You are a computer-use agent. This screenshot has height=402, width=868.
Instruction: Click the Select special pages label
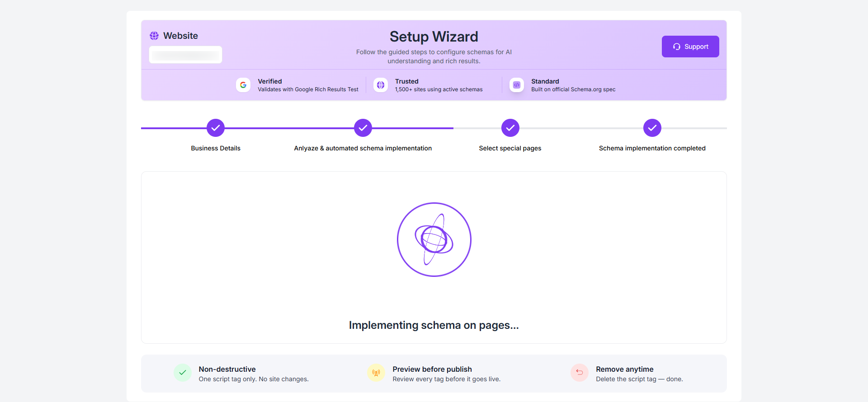pos(510,148)
